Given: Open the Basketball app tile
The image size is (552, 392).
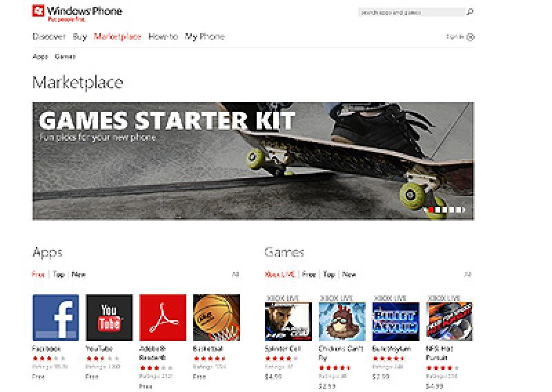Looking at the screenshot, I should (217, 317).
